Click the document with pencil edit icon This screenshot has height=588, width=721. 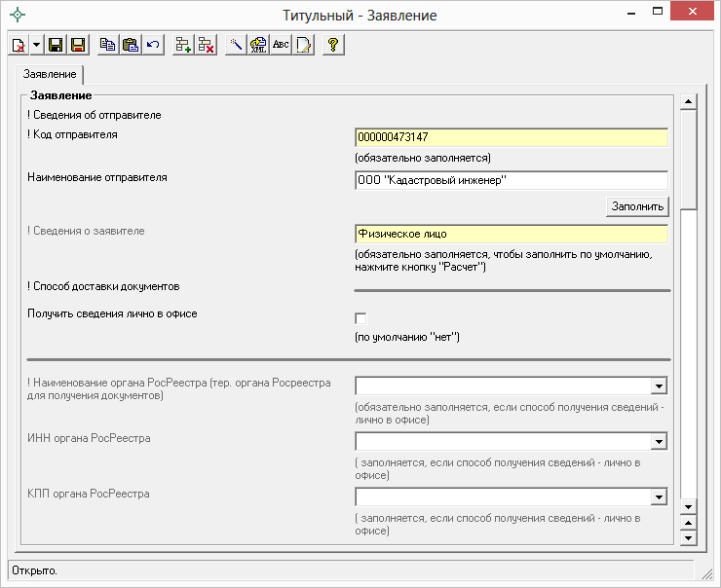pos(303,45)
